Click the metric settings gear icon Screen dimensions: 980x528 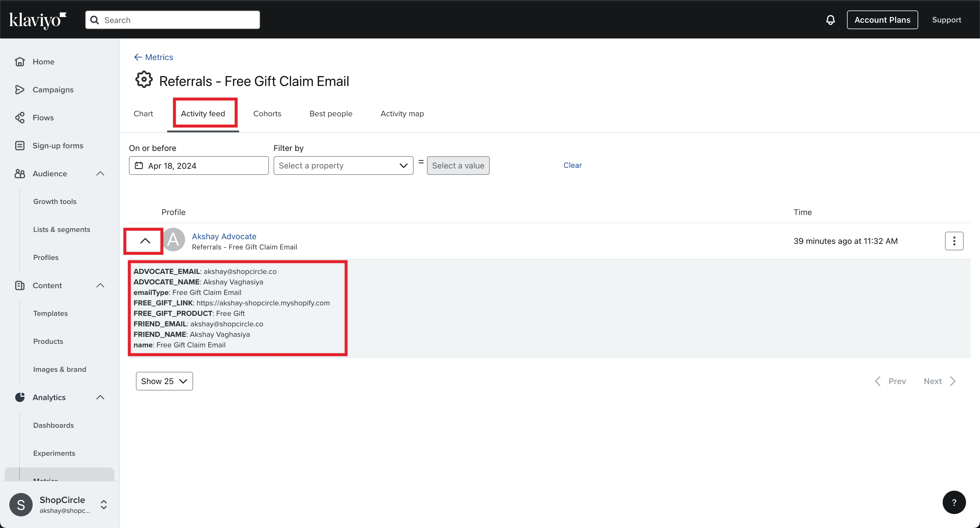click(x=144, y=80)
